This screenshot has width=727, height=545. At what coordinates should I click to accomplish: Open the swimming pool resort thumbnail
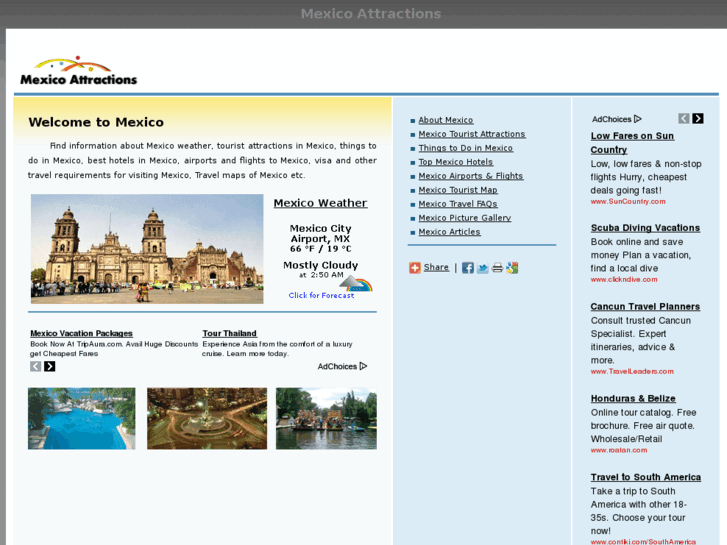pyautogui.click(x=82, y=418)
